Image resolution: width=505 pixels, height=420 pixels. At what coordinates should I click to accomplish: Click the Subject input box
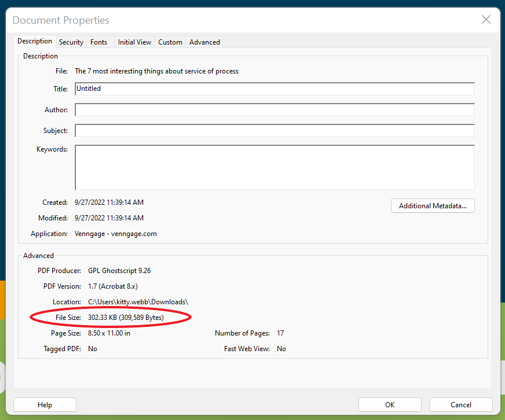tap(275, 131)
